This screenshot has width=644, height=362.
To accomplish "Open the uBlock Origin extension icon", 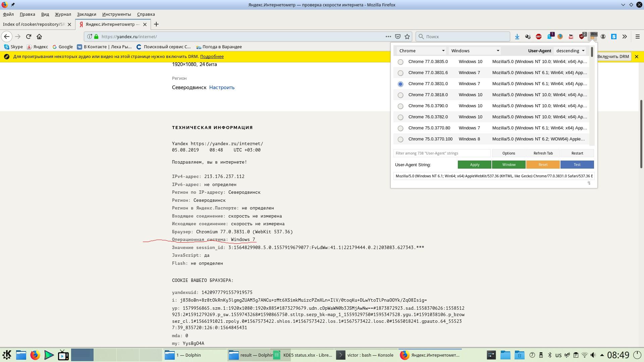I will (x=582, y=37).
